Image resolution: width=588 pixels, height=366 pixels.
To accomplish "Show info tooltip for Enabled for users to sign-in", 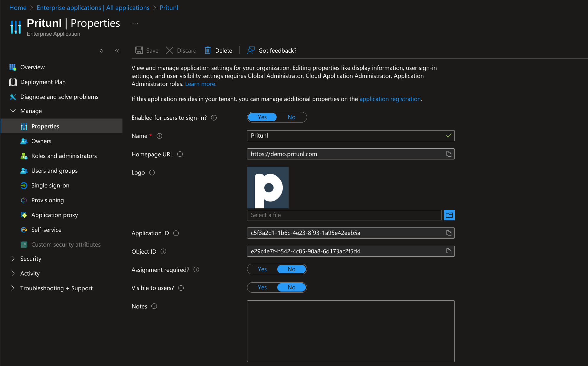I will coord(214,118).
